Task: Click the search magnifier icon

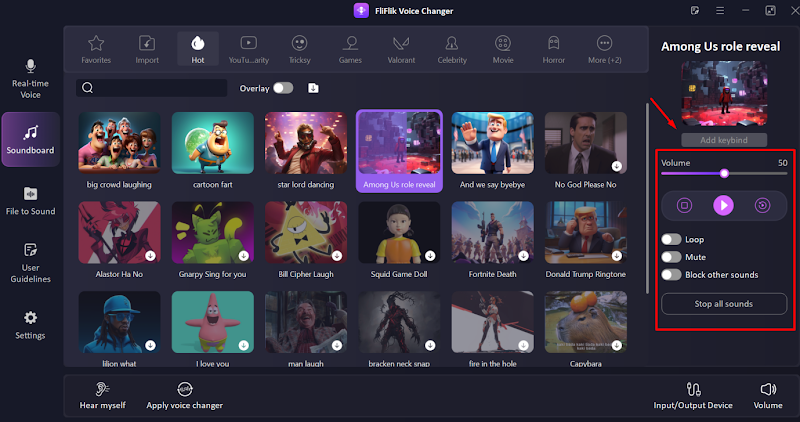Action: [87, 88]
